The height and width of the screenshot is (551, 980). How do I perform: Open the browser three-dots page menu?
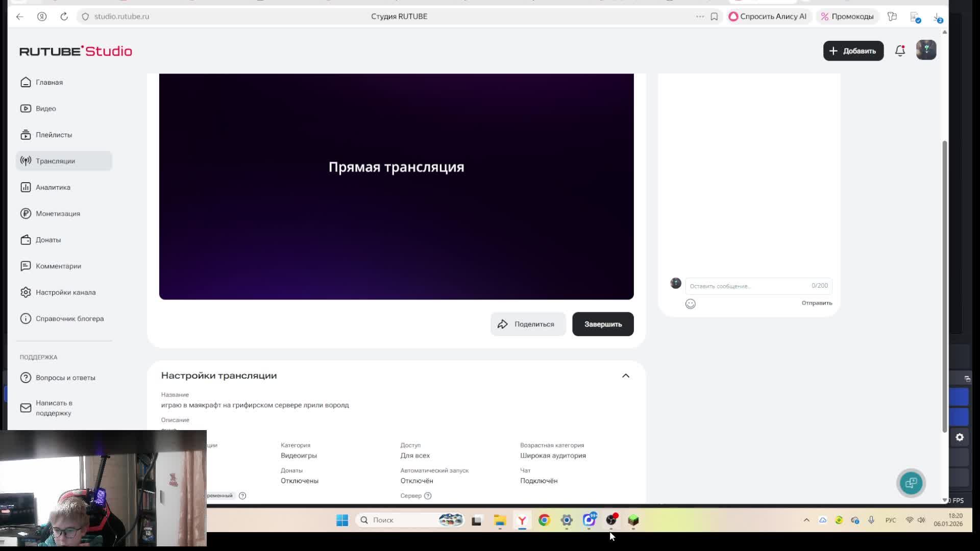[x=700, y=16]
